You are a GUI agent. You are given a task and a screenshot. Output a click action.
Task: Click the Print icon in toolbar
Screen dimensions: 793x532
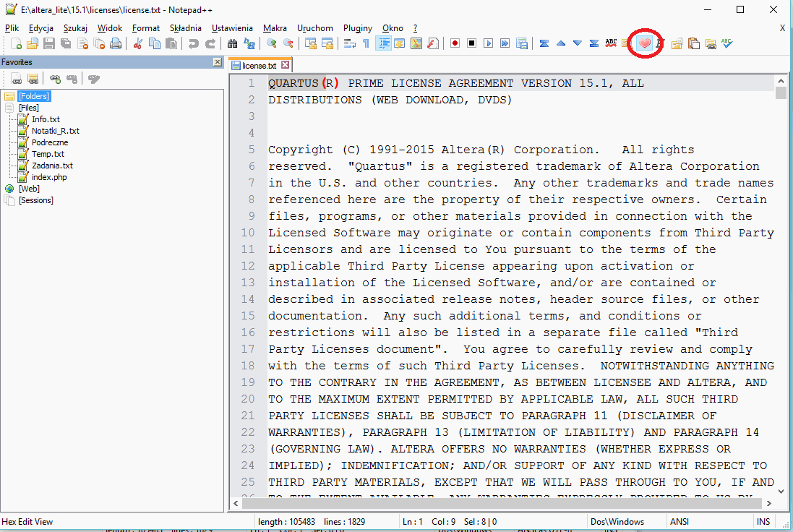(x=116, y=43)
